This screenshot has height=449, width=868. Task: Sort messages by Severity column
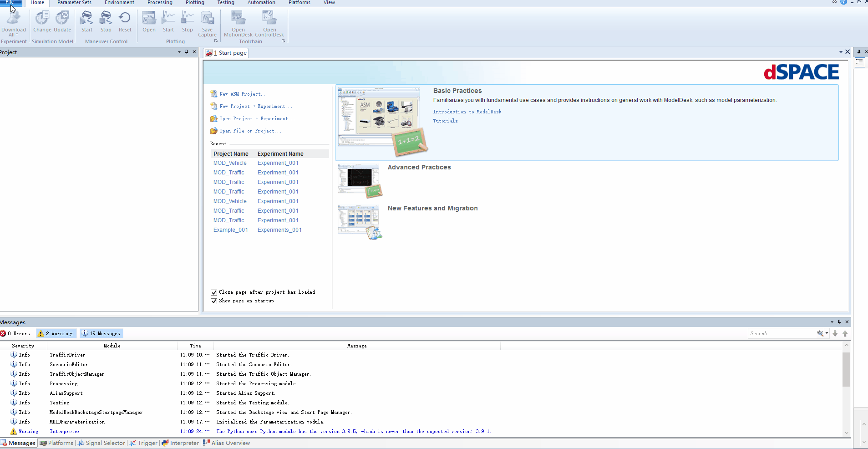23,346
